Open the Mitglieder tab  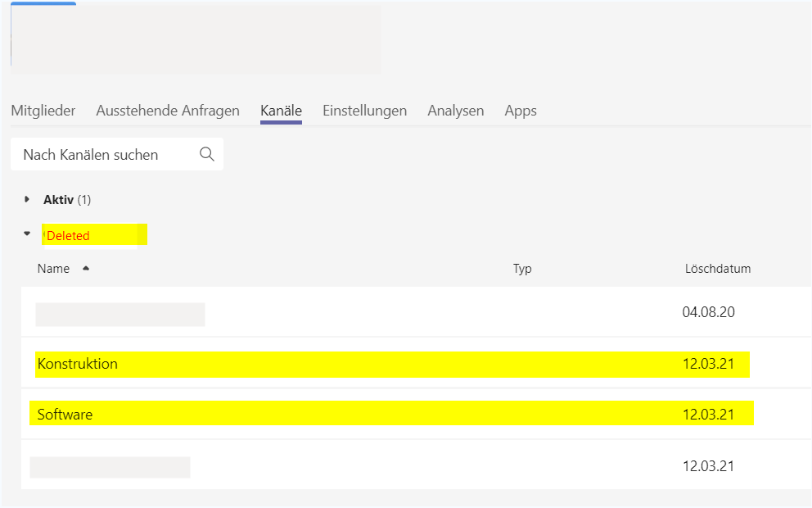point(43,111)
